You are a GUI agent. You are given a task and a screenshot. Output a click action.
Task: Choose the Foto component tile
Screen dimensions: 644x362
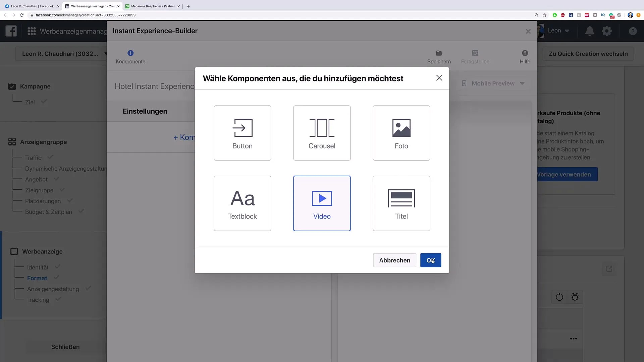[401, 133]
